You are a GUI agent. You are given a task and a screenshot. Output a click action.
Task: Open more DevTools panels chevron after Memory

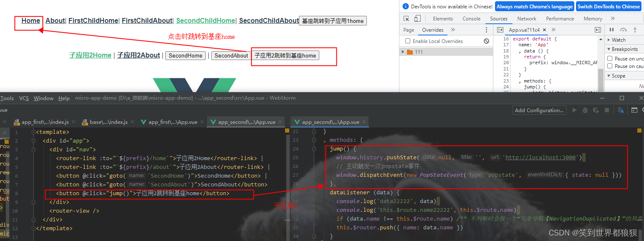pos(613,19)
